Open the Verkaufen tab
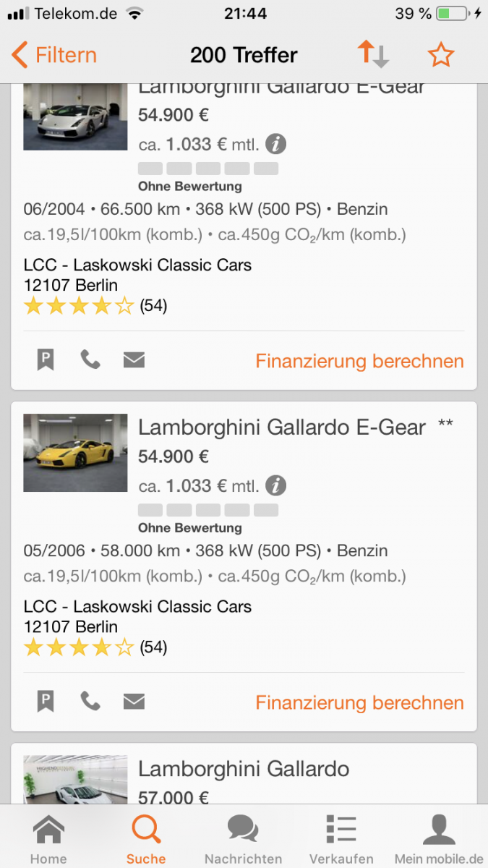 (x=341, y=839)
